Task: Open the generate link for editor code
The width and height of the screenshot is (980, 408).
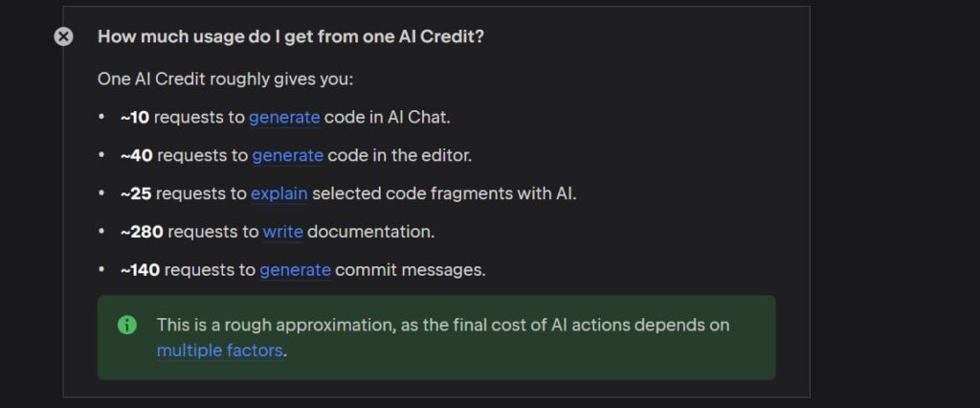Action: point(287,155)
